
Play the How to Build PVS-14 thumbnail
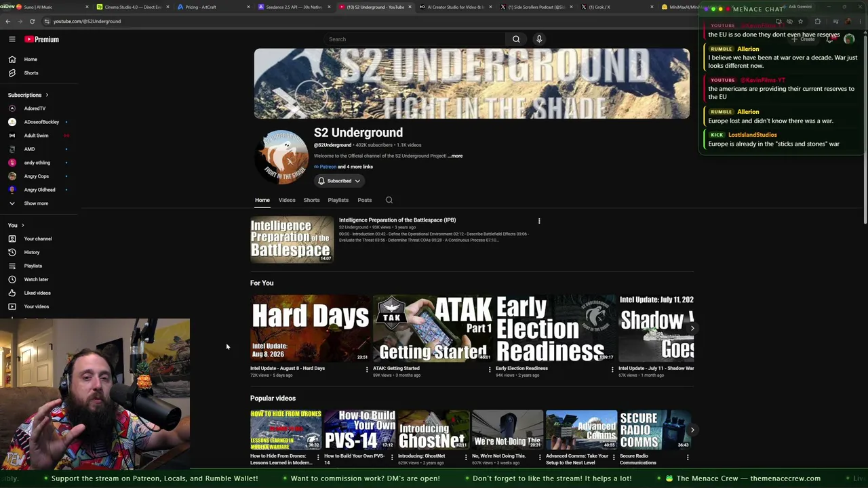pyautogui.click(x=360, y=430)
